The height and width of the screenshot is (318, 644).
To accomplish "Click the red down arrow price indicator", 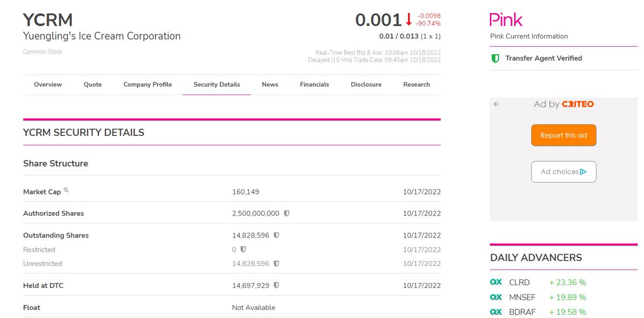I will pyautogui.click(x=408, y=20).
